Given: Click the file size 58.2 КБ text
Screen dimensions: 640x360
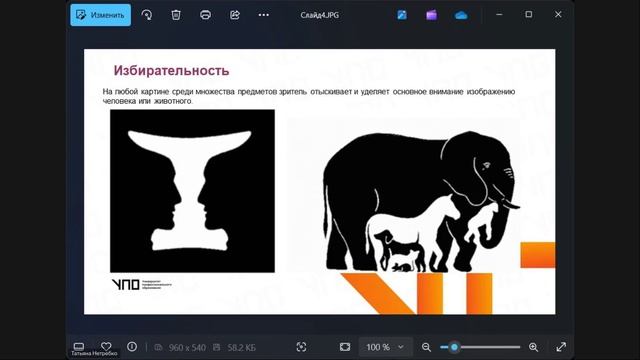Looking at the screenshot, I should (x=242, y=347).
